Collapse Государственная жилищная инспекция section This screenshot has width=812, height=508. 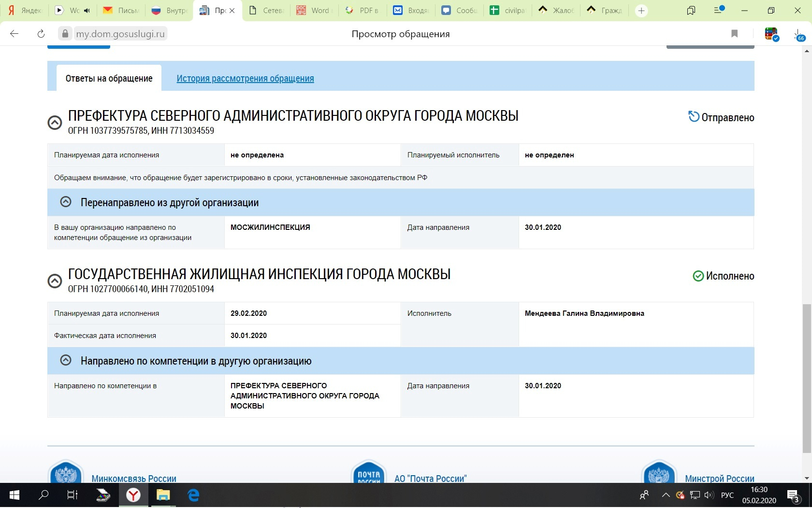tap(55, 281)
